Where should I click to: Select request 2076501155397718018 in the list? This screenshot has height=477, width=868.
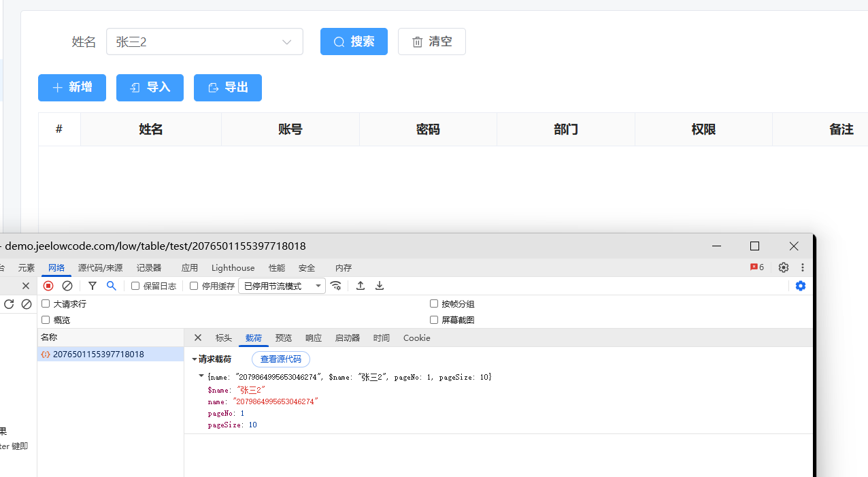(110, 354)
